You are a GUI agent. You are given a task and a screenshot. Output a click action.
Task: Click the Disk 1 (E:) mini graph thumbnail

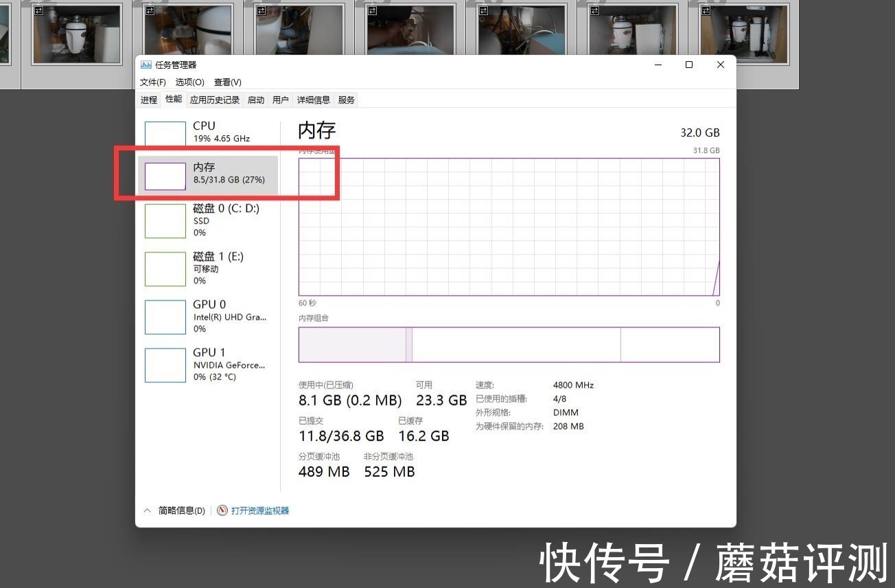[165, 269]
